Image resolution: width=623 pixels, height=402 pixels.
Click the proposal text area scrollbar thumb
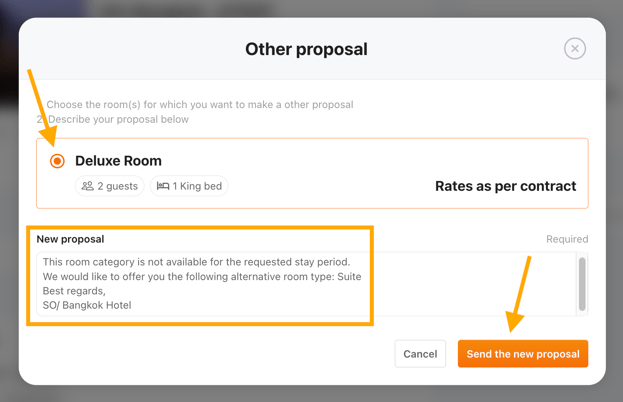582,284
